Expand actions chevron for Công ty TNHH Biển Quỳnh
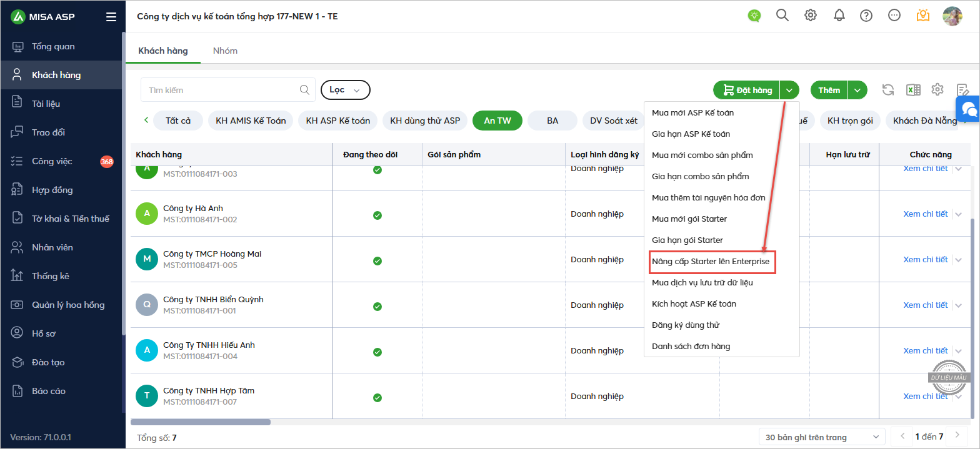Image resolution: width=980 pixels, height=449 pixels. click(x=959, y=305)
